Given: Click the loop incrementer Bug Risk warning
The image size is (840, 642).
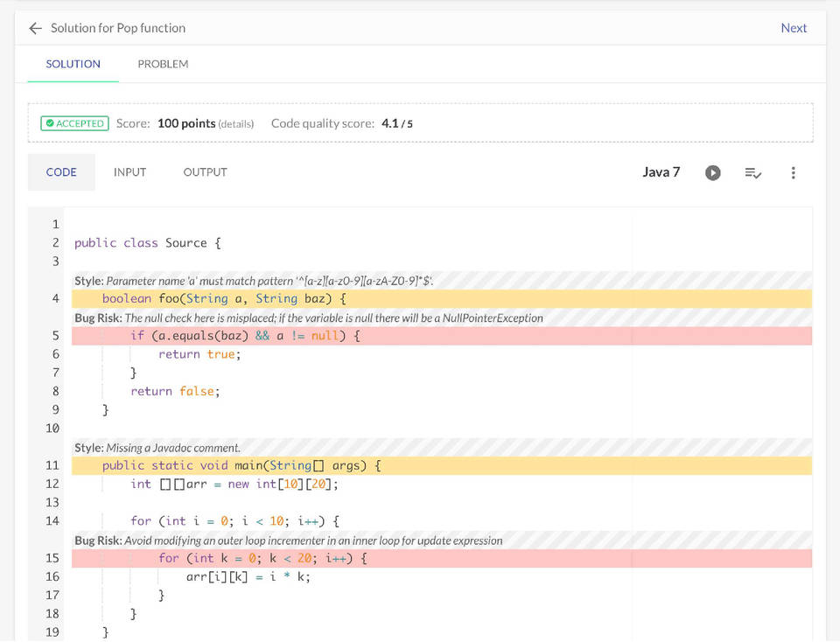Looking at the screenshot, I should click(x=289, y=541).
